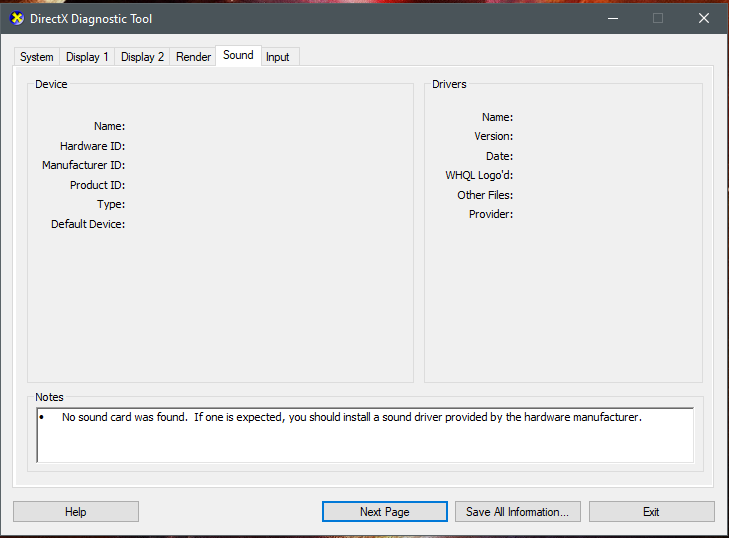The height and width of the screenshot is (538, 729).
Task: Click the 'Name:' label in Drivers group
Action: pos(497,117)
